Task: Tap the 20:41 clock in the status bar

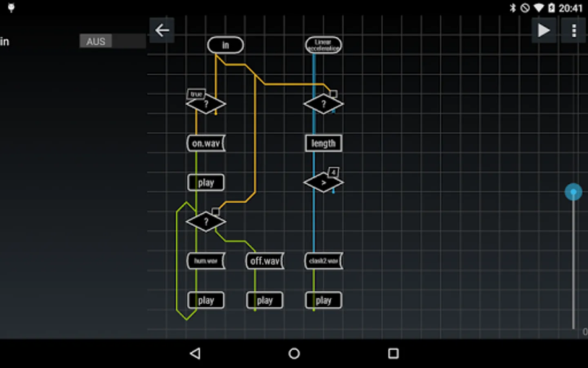Action: pyautogui.click(x=570, y=8)
